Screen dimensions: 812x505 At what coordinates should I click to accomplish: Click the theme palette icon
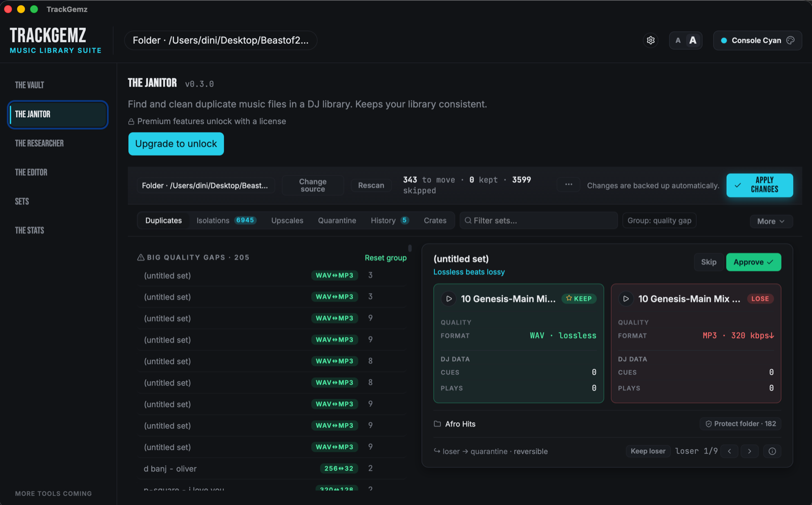(790, 41)
